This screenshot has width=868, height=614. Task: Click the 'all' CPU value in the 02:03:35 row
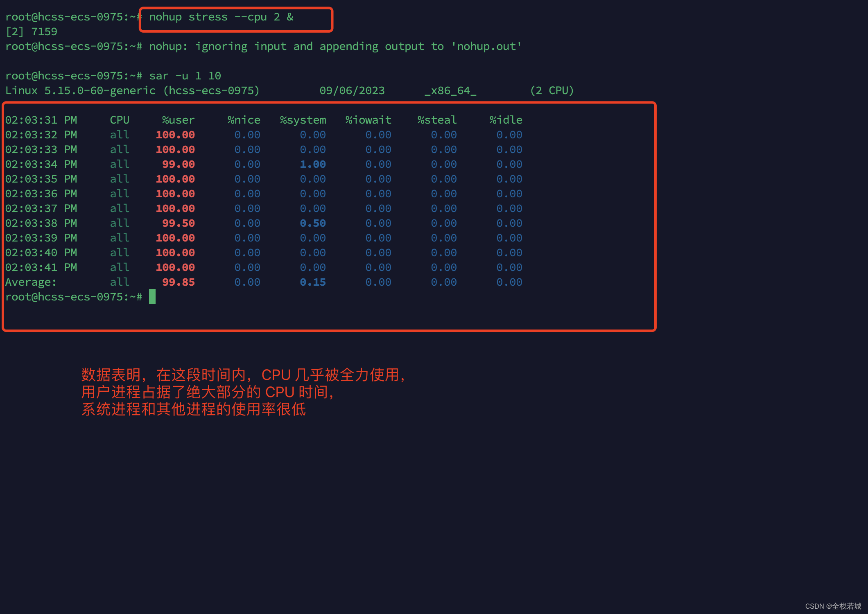pyautogui.click(x=120, y=179)
